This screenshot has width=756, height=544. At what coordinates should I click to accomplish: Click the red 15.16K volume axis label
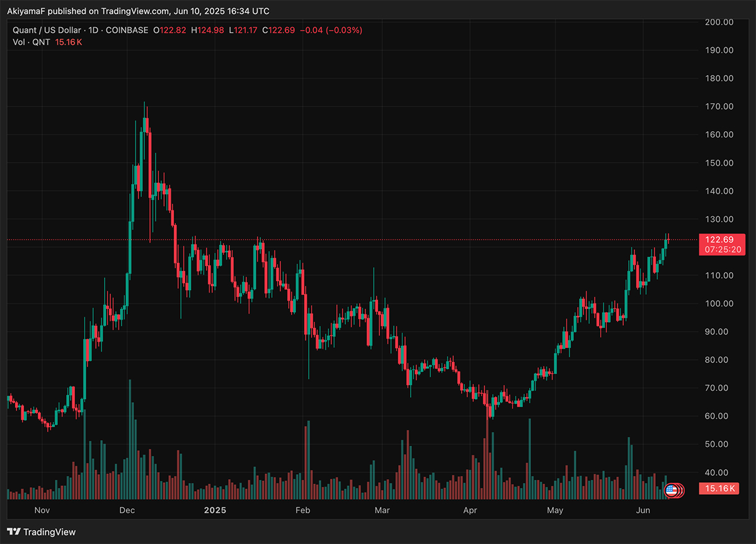coord(722,489)
